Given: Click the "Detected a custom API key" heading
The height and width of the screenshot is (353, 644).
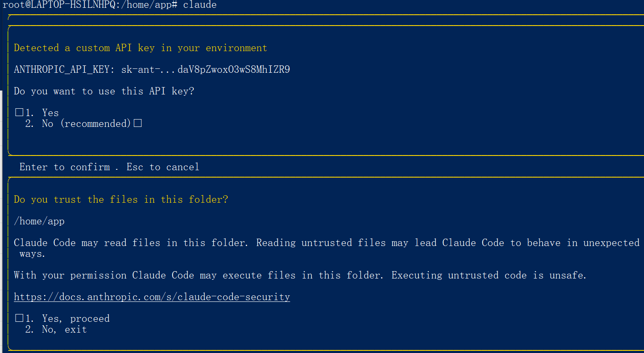Looking at the screenshot, I should [x=140, y=48].
